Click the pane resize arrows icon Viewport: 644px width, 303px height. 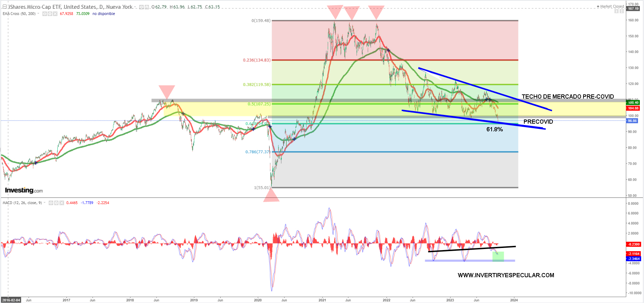[621, 11]
